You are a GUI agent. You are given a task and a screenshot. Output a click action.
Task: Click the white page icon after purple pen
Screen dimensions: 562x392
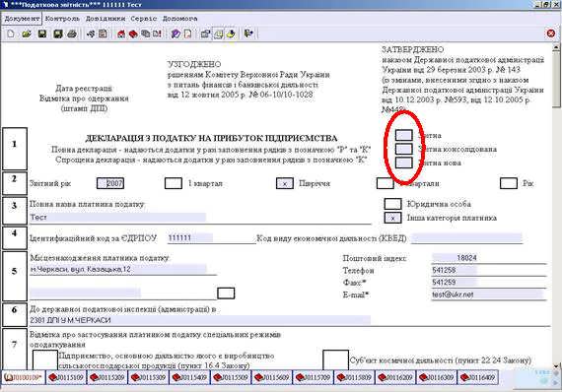click(187, 34)
